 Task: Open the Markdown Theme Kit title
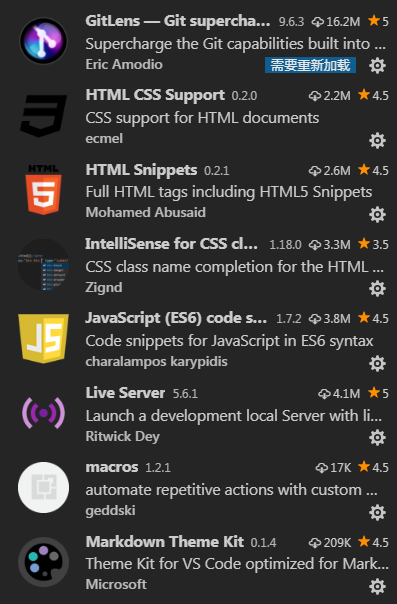pyautogui.click(x=164, y=542)
